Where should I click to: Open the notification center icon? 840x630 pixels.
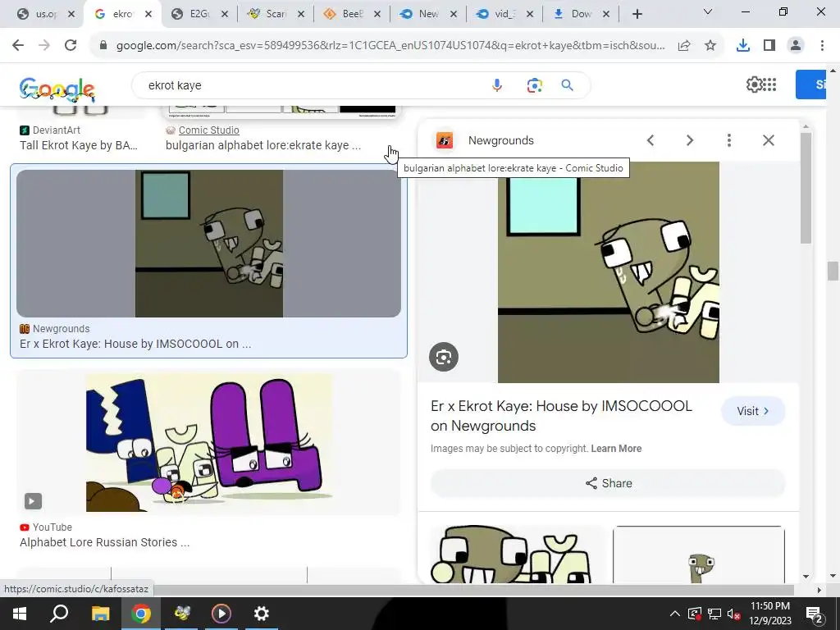point(814,614)
